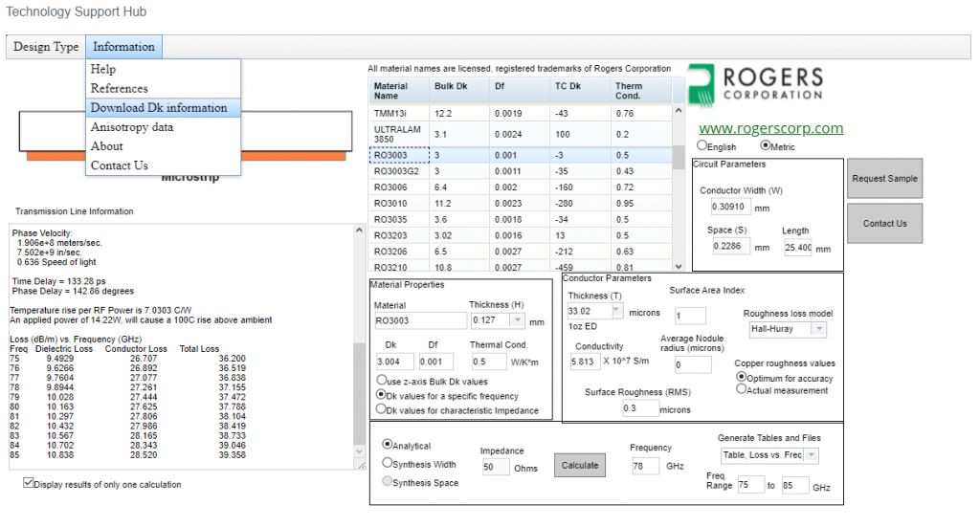
Task: Select Metric units radio button
Action: (x=765, y=144)
